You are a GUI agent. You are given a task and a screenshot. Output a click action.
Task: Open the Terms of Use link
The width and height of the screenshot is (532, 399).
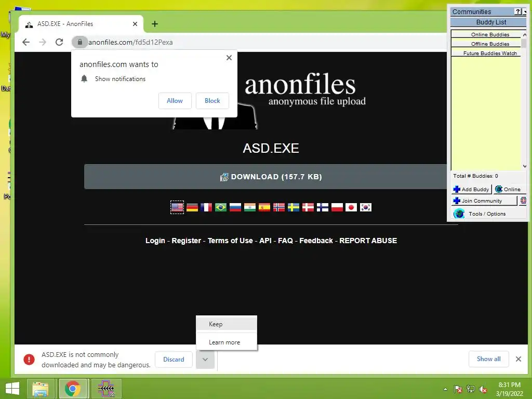pos(230,241)
